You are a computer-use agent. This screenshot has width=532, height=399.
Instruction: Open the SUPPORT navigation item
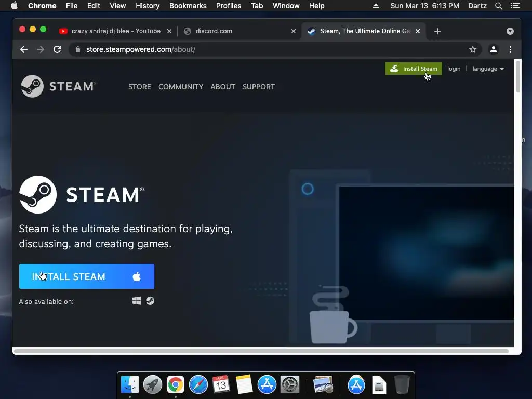point(259,87)
